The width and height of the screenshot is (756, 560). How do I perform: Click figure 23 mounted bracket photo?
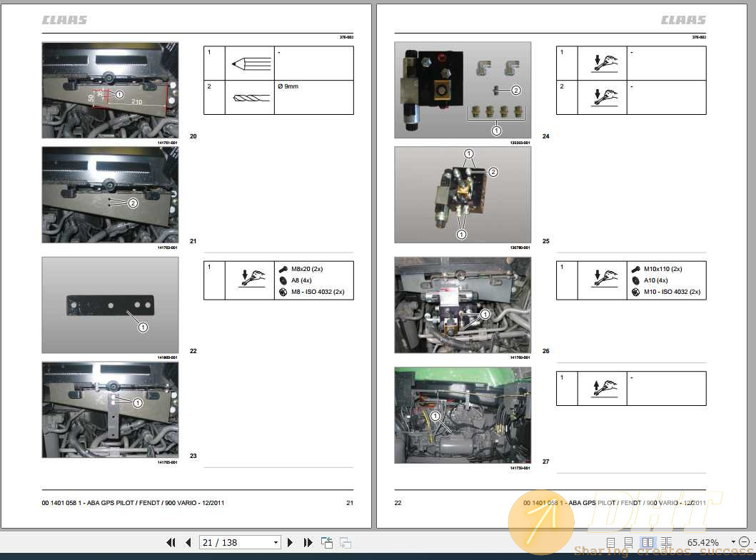(111, 410)
